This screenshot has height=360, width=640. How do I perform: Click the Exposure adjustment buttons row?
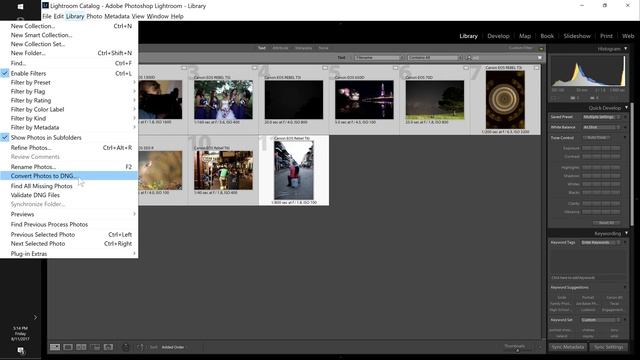coord(601,148)
